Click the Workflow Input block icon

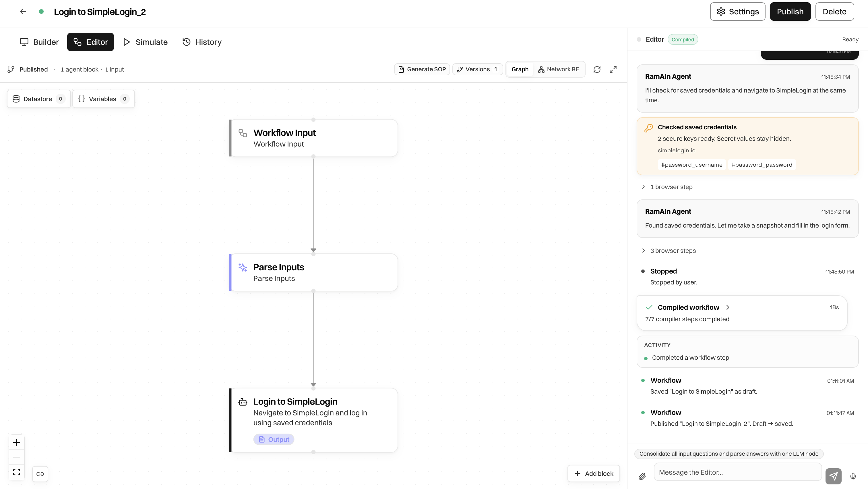tap(243, 133)
